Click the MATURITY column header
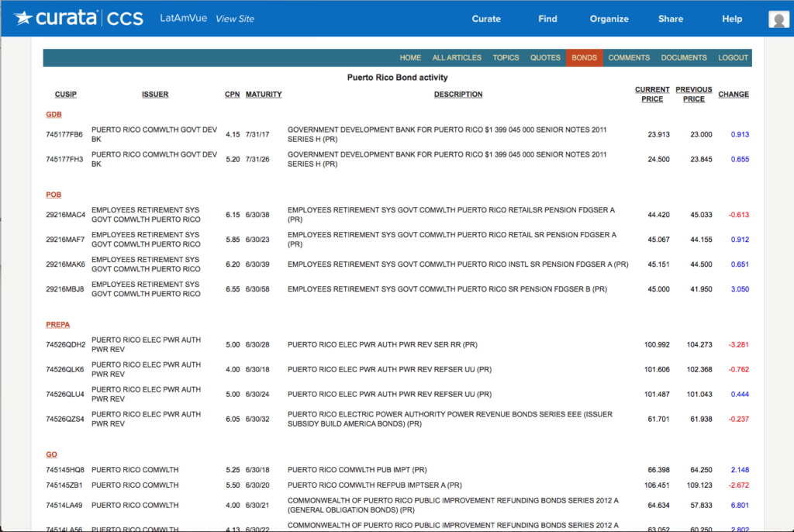This screenshot has width=794, height=532. tap(264, 95)
